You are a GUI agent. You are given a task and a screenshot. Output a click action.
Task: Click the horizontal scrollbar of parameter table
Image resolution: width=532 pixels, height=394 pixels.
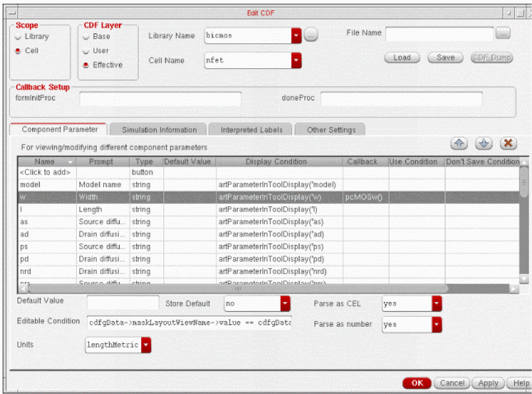tap(238, 289)
